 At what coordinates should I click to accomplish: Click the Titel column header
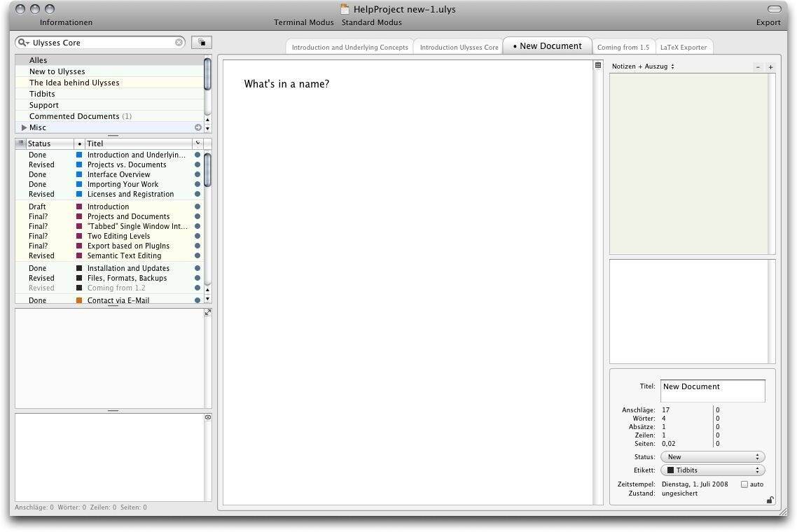(138, 143)
